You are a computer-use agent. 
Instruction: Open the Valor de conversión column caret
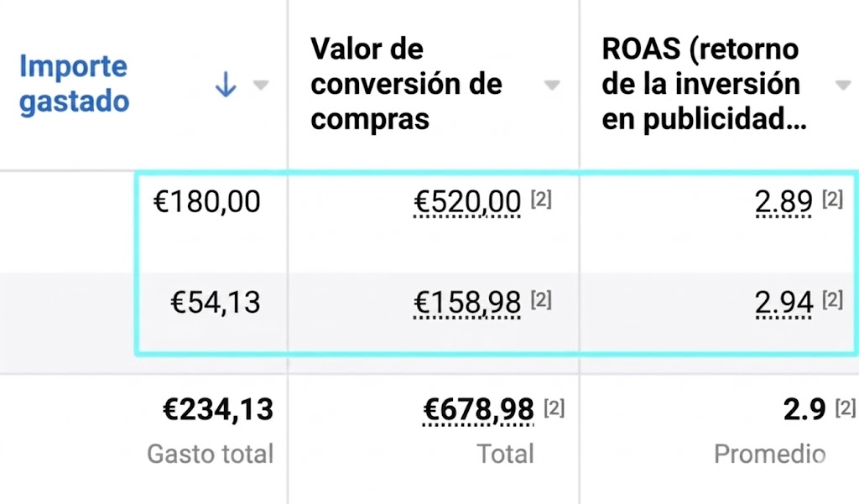[552, 85]
